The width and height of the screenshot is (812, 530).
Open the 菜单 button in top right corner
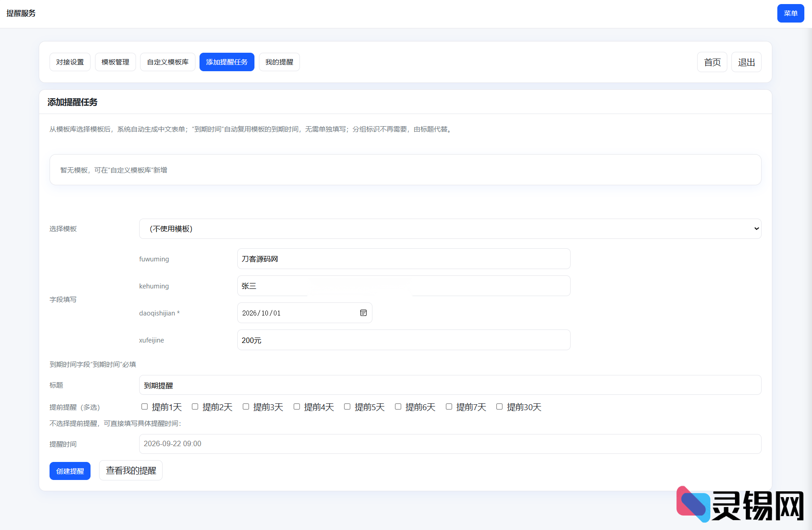click(790, 13)
